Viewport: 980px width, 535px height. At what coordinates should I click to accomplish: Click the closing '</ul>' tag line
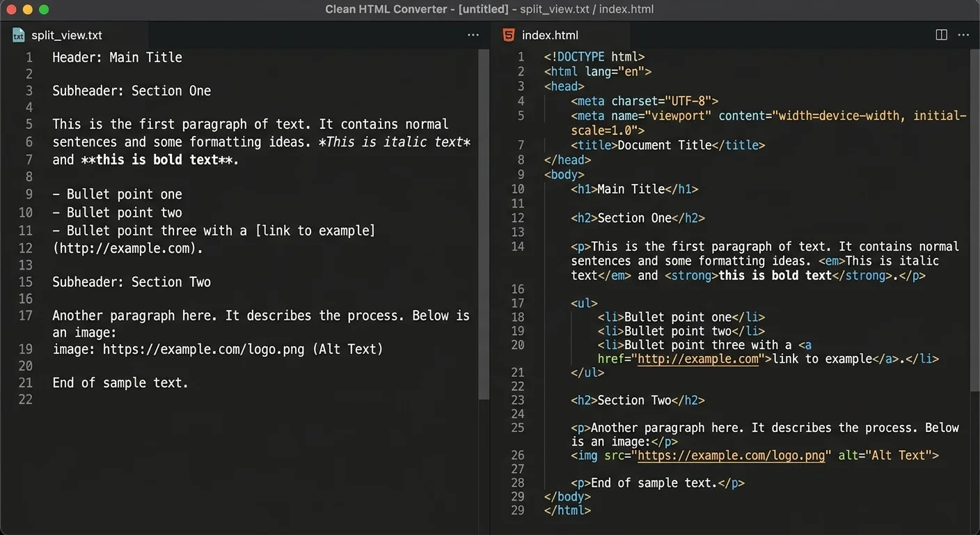coord(587,373)
